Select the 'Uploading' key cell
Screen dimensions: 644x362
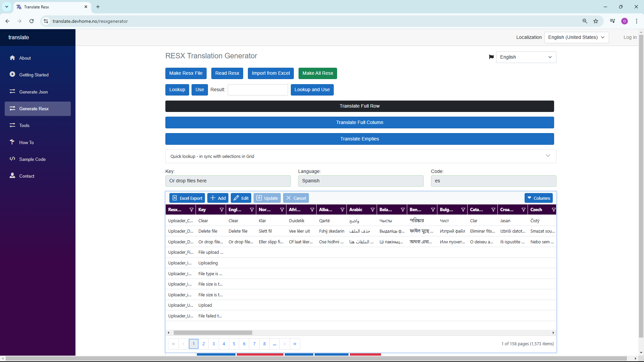(x=211, y=263)
